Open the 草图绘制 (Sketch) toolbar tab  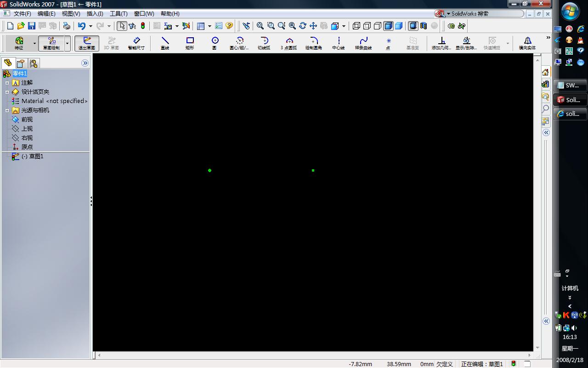click(x=51, y=43)
